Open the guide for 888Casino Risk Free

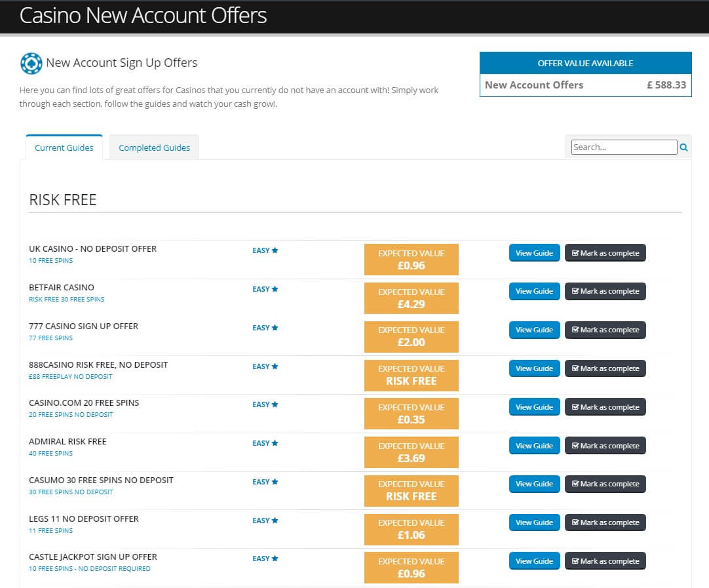[x=534, y=368]
